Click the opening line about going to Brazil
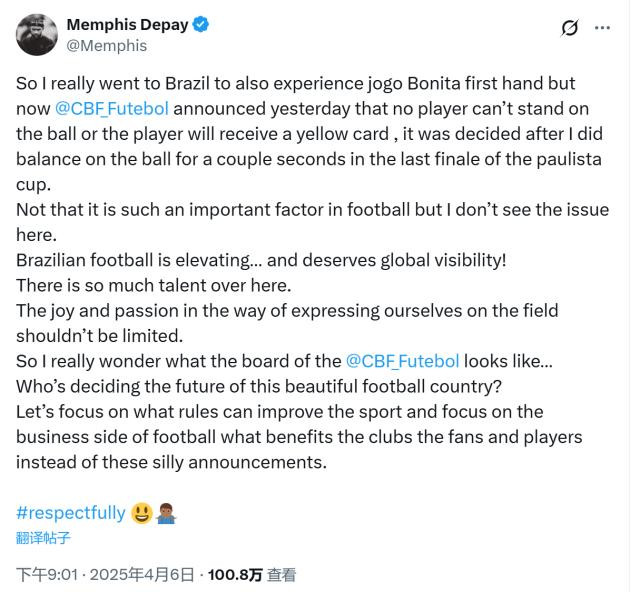Image resolution: width=640 pixels, height=592 pixels. point(295,82)
